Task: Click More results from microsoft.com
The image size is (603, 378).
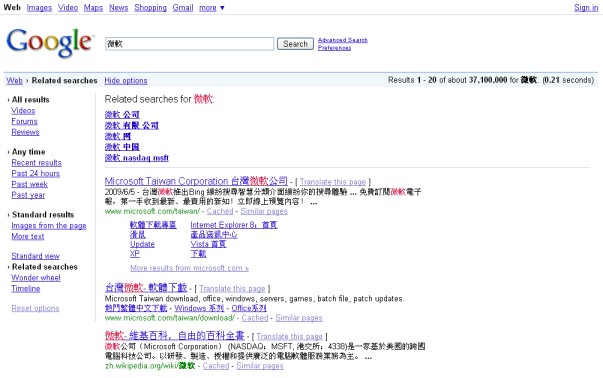Action: click(189, 268)
